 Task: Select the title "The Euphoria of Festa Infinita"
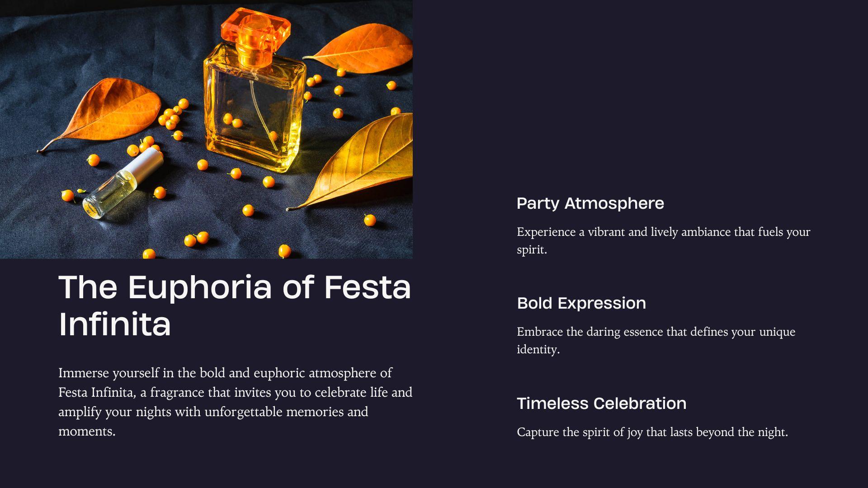(x=235, y=305)
